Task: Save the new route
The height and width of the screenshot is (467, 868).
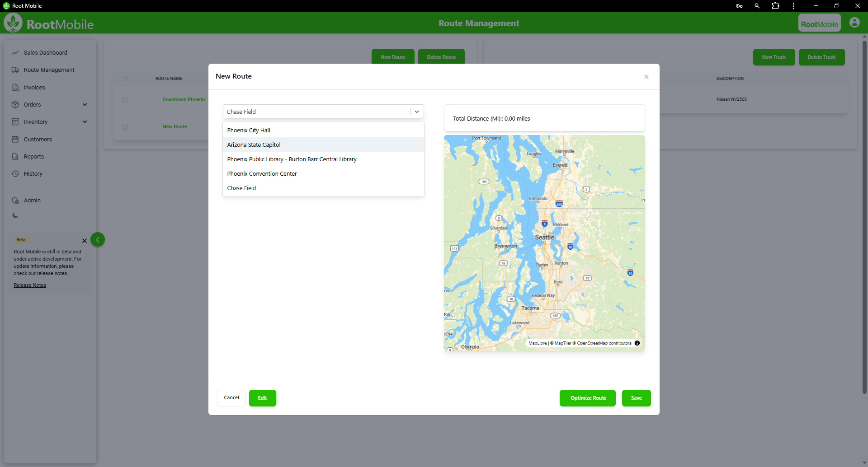Action: pyautogui.click(x=637, y=398)
